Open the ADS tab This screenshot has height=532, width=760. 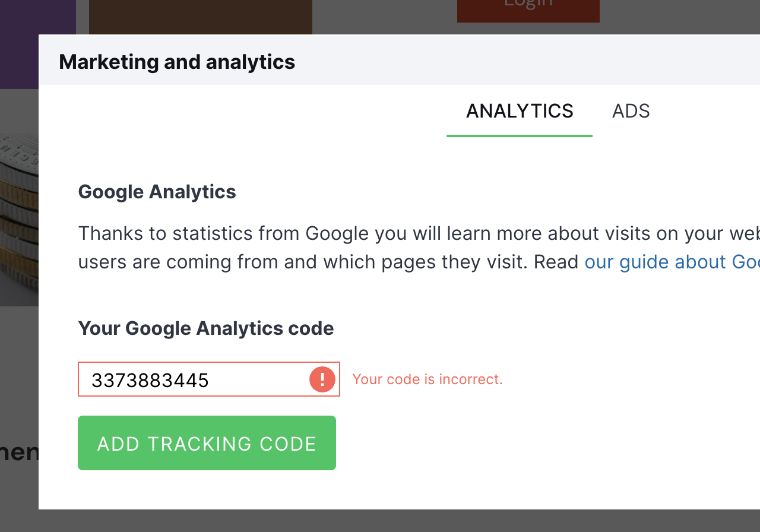[x=631, y=111]
